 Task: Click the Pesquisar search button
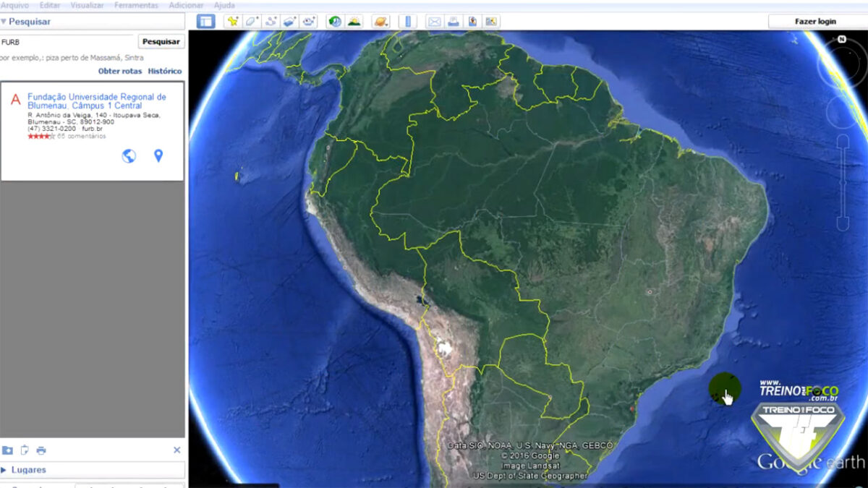click(161, 42)
